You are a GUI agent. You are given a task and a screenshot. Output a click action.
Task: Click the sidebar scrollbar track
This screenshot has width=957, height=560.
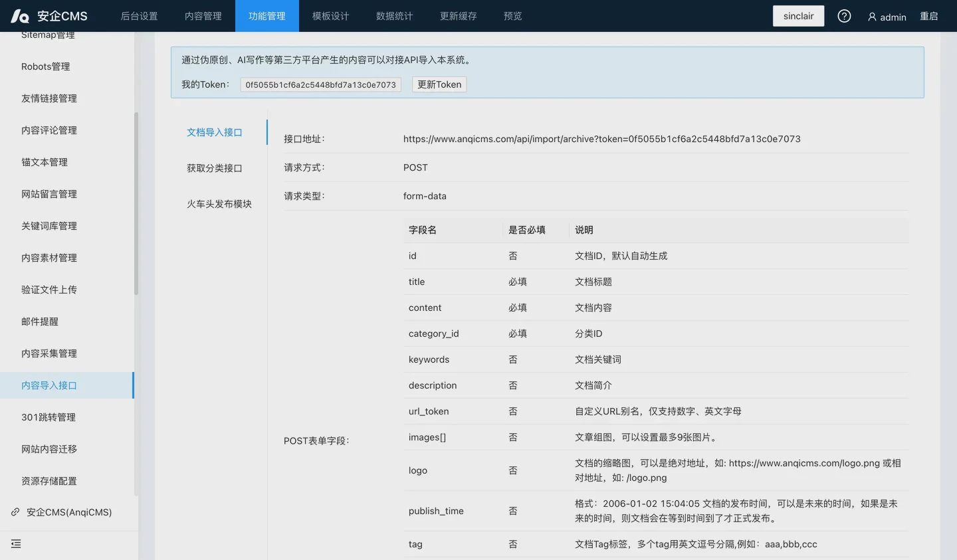136,199
